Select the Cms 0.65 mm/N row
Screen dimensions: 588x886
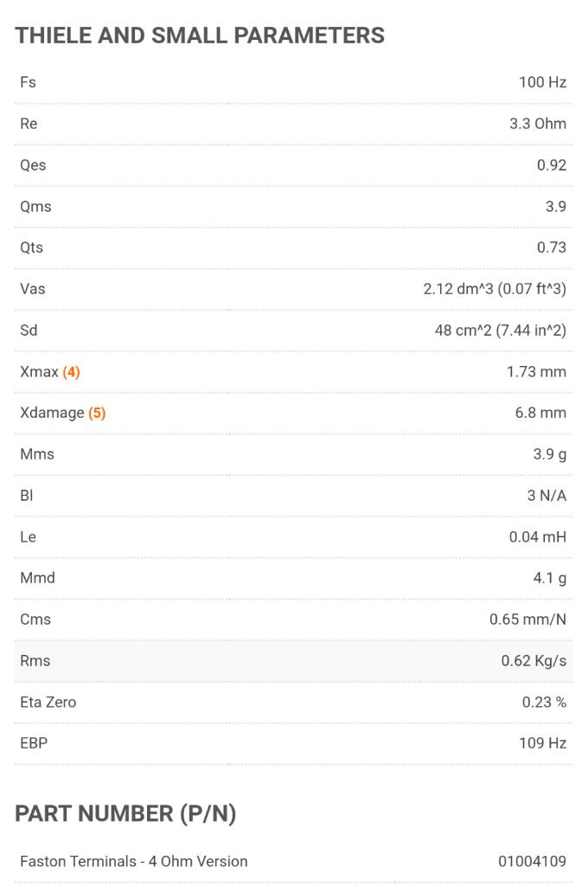(x=293, y=620)
